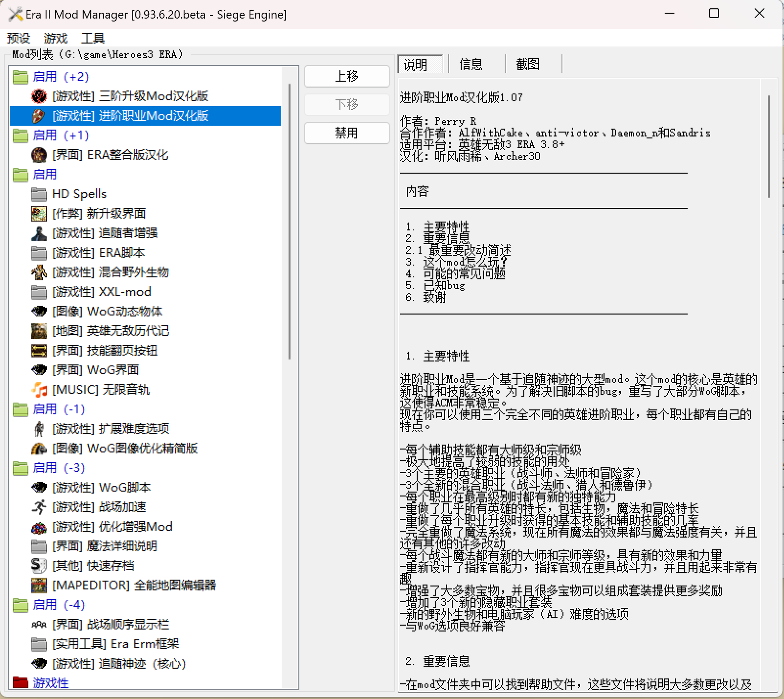This screenshot has height=699, width=784.
Task: Click the 混合野外生物 creature icon
Action: click(x=39, y=272)
